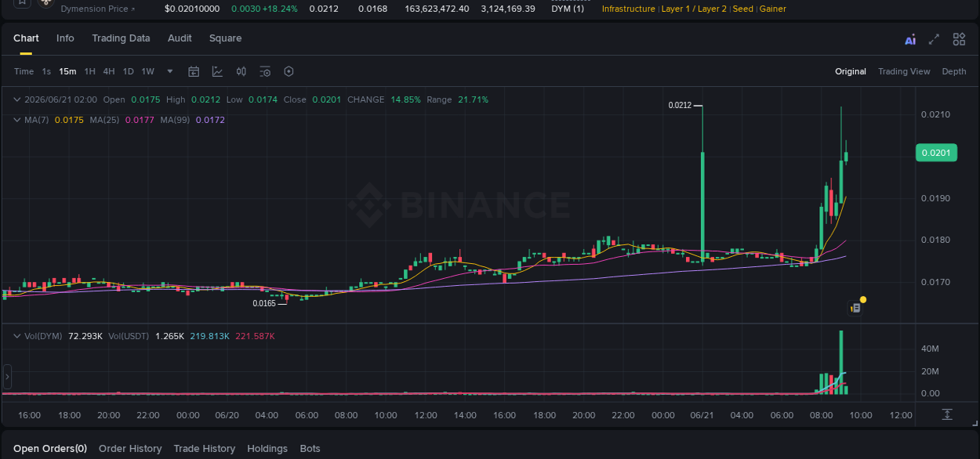Open the Square tab
980x459 pixels.
point(225,38)
